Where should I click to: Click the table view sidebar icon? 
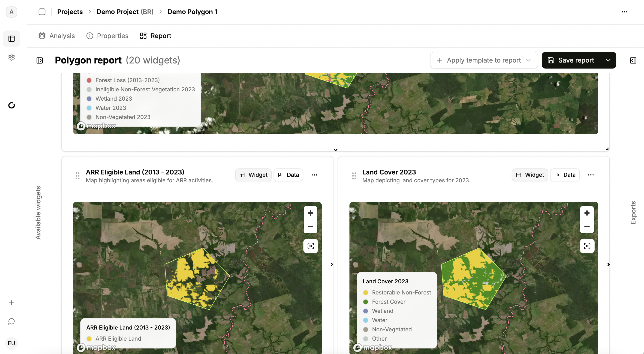click(12, 39)
